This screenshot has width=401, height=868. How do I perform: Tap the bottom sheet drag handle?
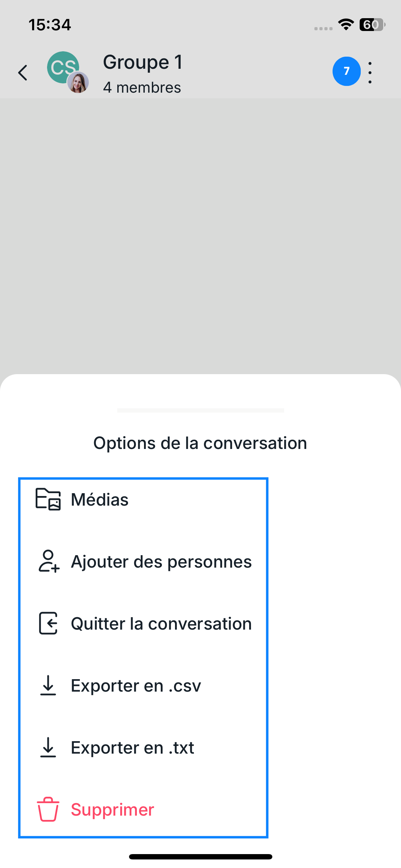(200, 410)
